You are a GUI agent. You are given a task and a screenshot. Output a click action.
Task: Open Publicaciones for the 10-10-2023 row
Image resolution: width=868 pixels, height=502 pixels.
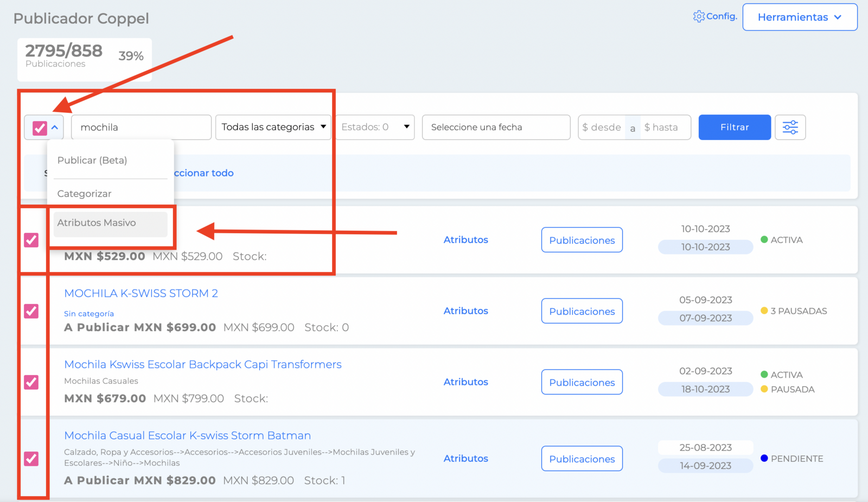pos(582,240)
